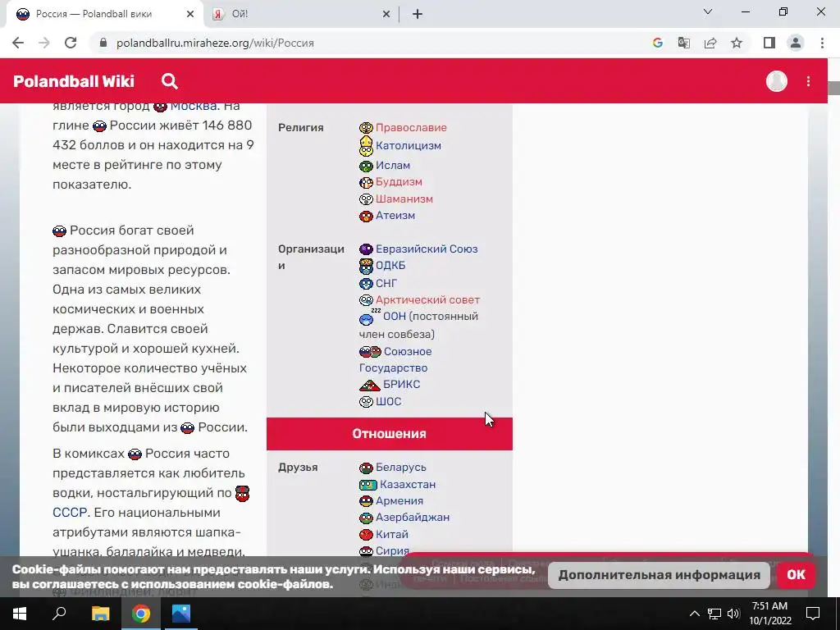Viewport: 840px width, 630px height.
Task: Open Windows Start menu
Action: point(20,614)
